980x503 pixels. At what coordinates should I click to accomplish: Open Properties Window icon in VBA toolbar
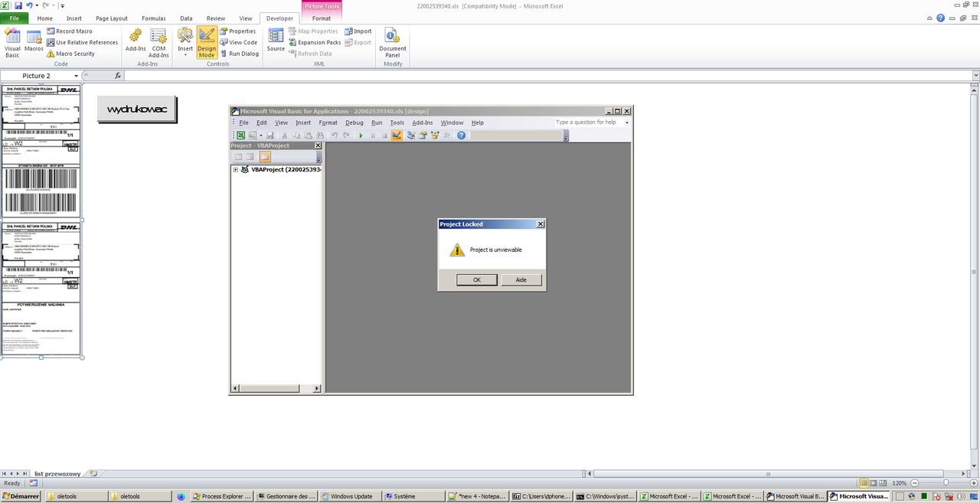tap(423, 136)
